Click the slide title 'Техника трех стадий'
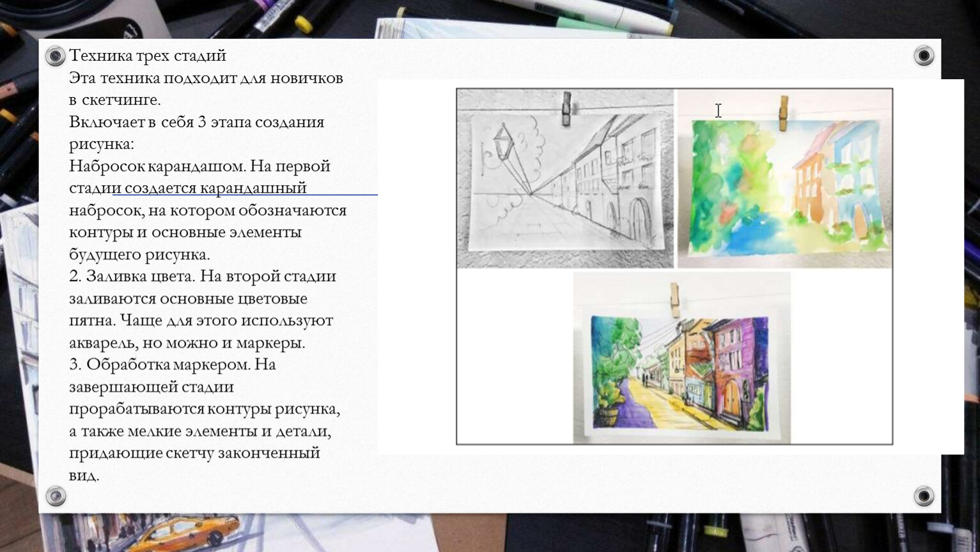This screenshot has height=552, width=980. (148, 56)
